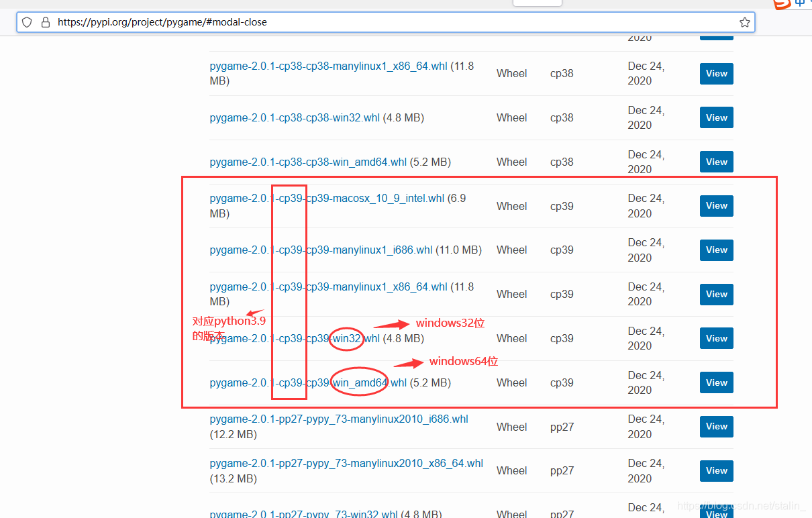
Task: View hashes for pp27 manylinux2010_i686 wheel
Action: tap(716, 427)
